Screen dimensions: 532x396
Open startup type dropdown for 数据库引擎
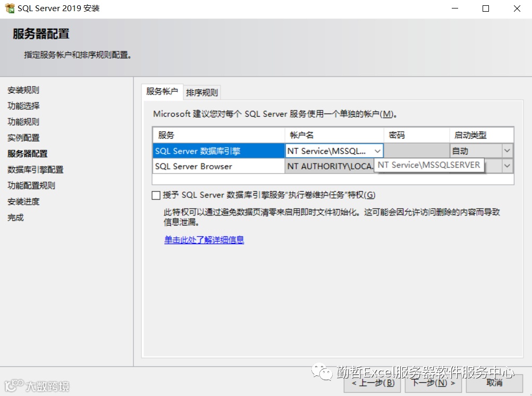pos(507,151)
